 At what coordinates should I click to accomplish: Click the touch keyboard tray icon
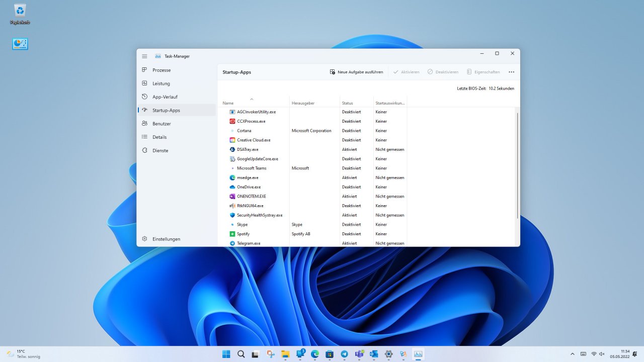pos(583,354)
